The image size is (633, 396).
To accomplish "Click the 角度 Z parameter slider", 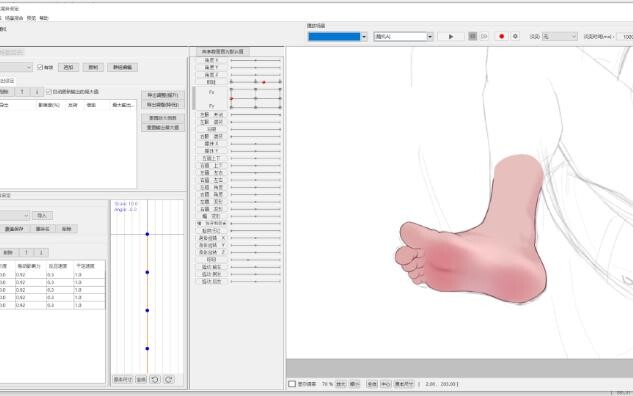I will pos(256,75).
